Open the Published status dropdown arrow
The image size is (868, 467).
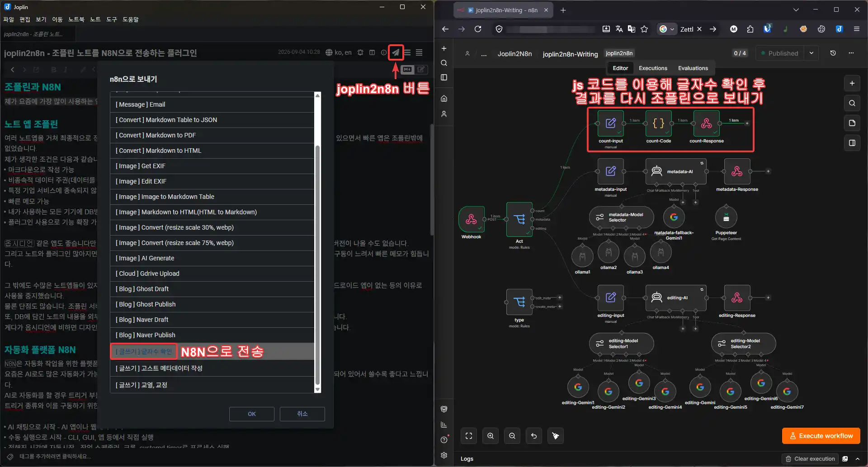811,53
